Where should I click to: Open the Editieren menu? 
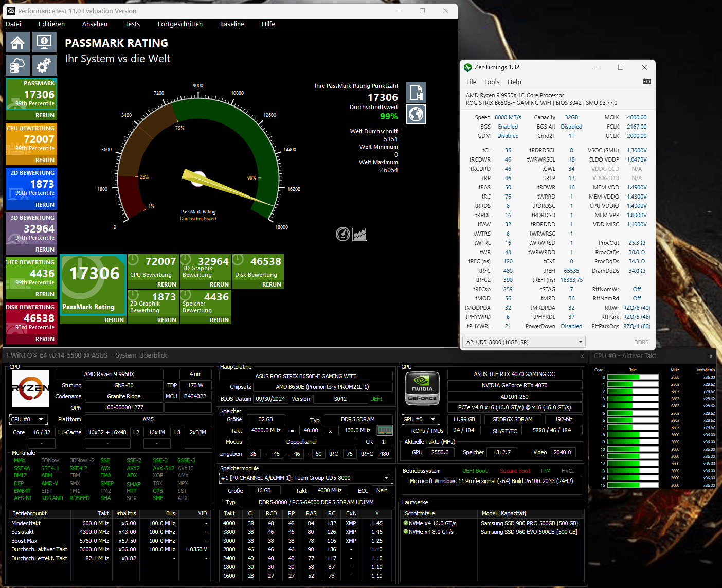(x=51, y=24)
